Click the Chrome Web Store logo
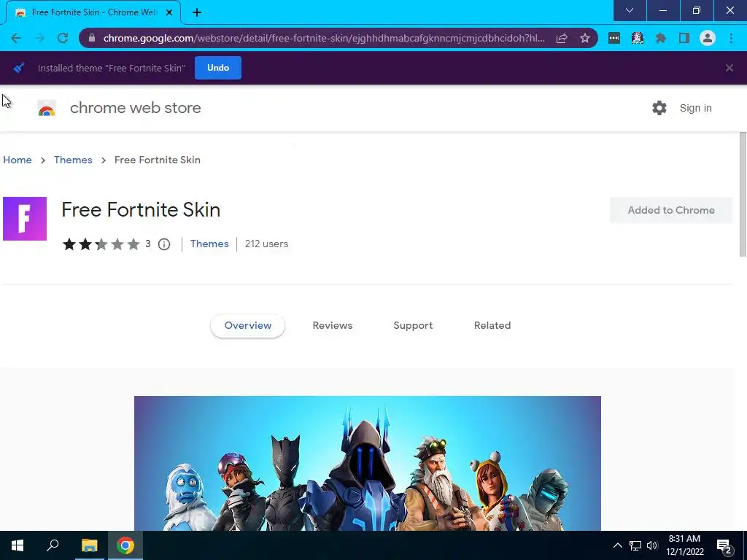 coord(47,108)
